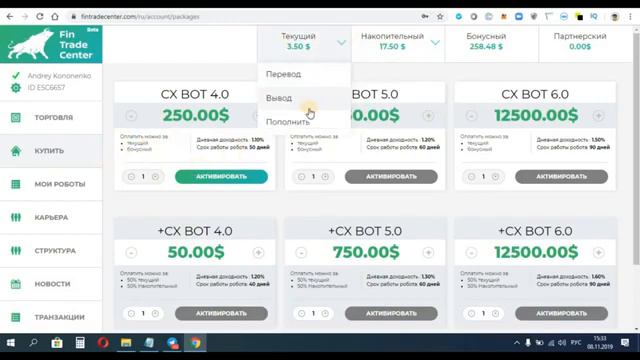The width and height of the screenshot is (640, 360).
Task: Open the Структура sidebar item
Action: 51,251
